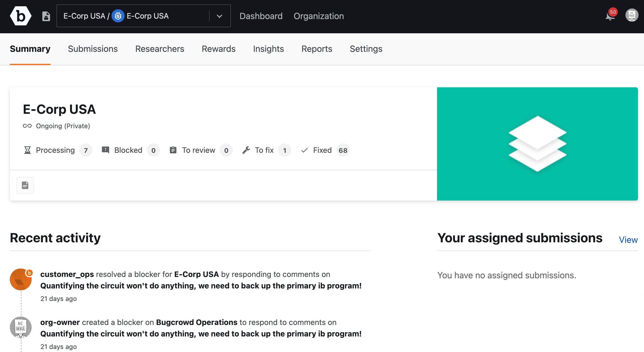Click the Processing hourglass icon
The width and height of the screenshot is (644, 352).
28,150
